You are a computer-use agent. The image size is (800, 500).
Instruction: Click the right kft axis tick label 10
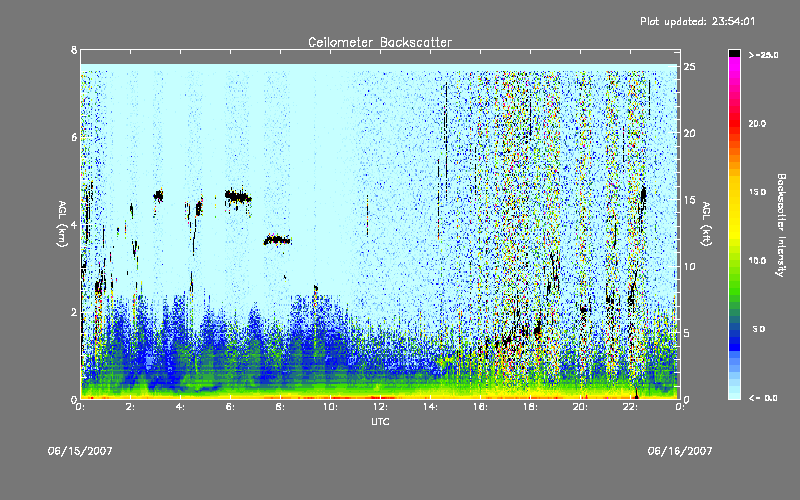689,266
